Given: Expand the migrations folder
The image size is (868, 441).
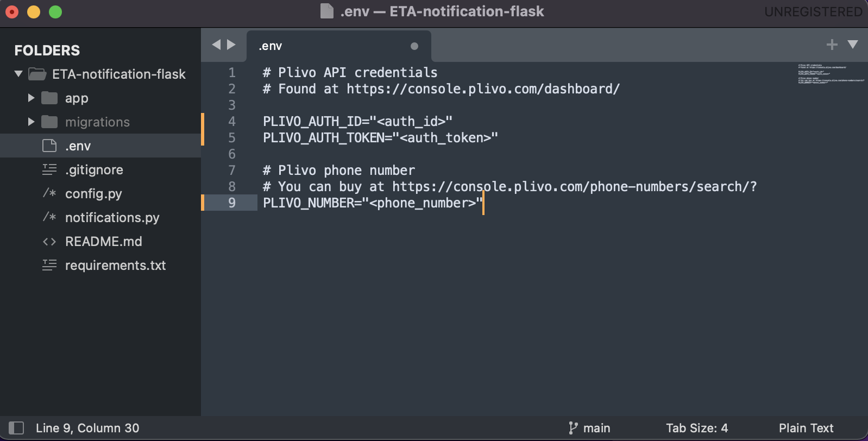Looking at the screenshot, I should point(31,122).
